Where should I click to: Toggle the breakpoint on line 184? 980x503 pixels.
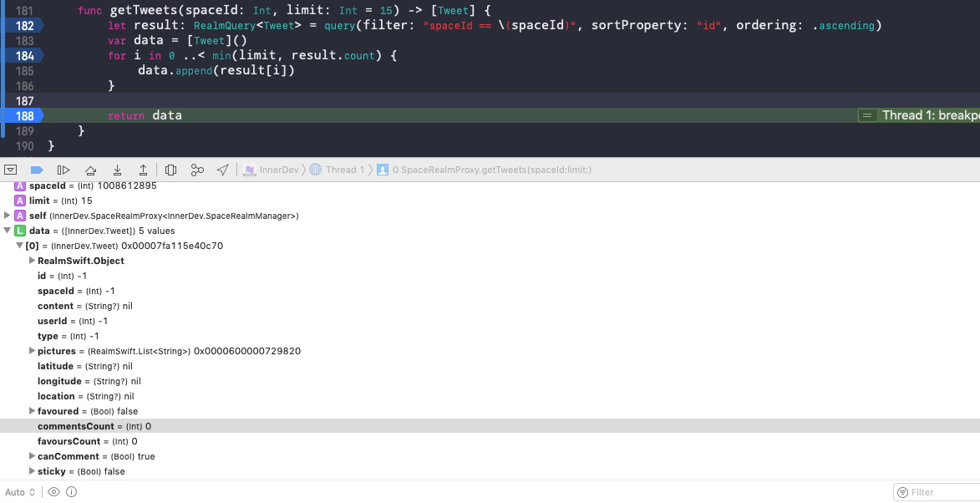23,56
